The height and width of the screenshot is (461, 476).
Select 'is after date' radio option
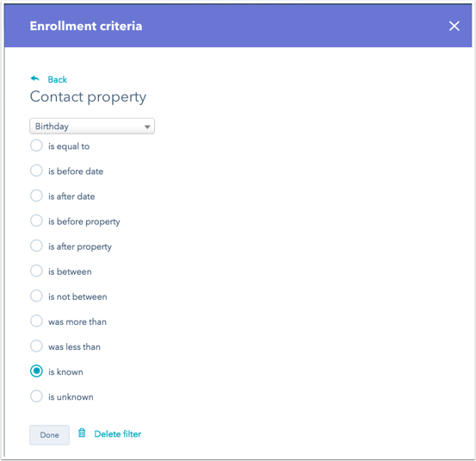click(x=36, y=196)
